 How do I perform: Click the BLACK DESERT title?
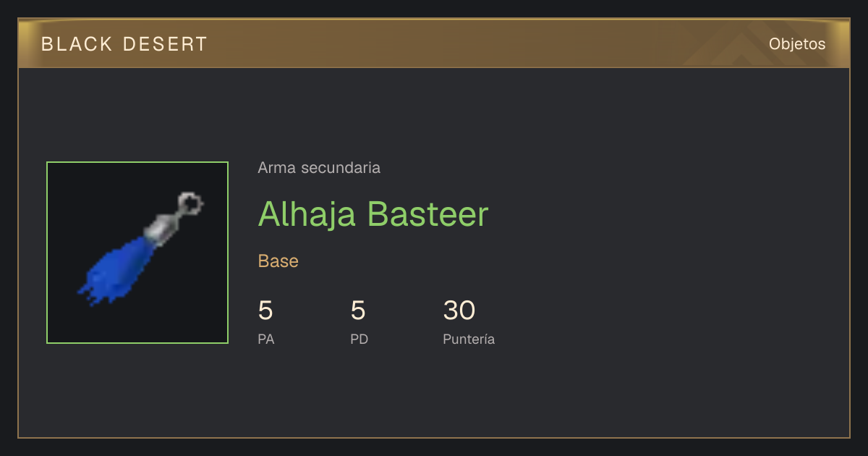pos(124,44)
